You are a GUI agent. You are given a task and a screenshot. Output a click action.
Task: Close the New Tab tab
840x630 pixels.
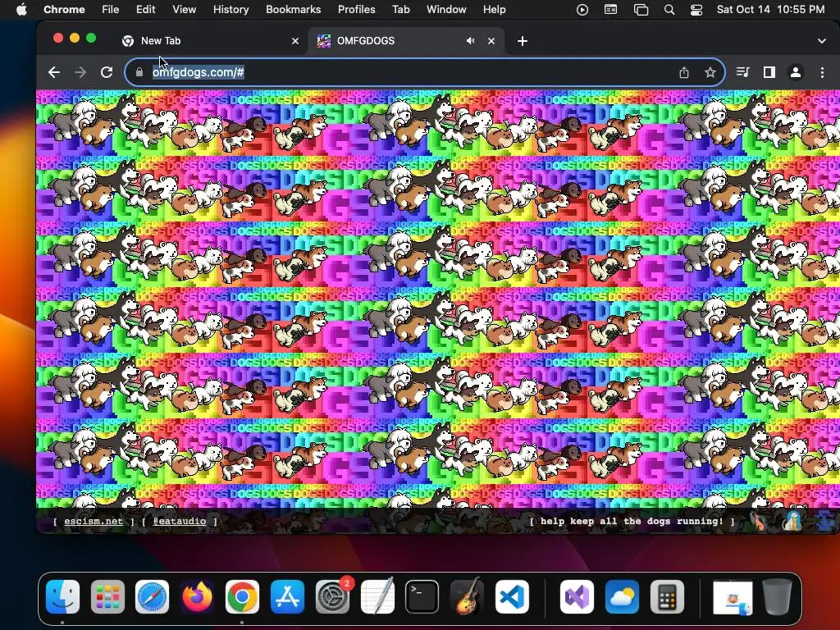pos(295,41)
